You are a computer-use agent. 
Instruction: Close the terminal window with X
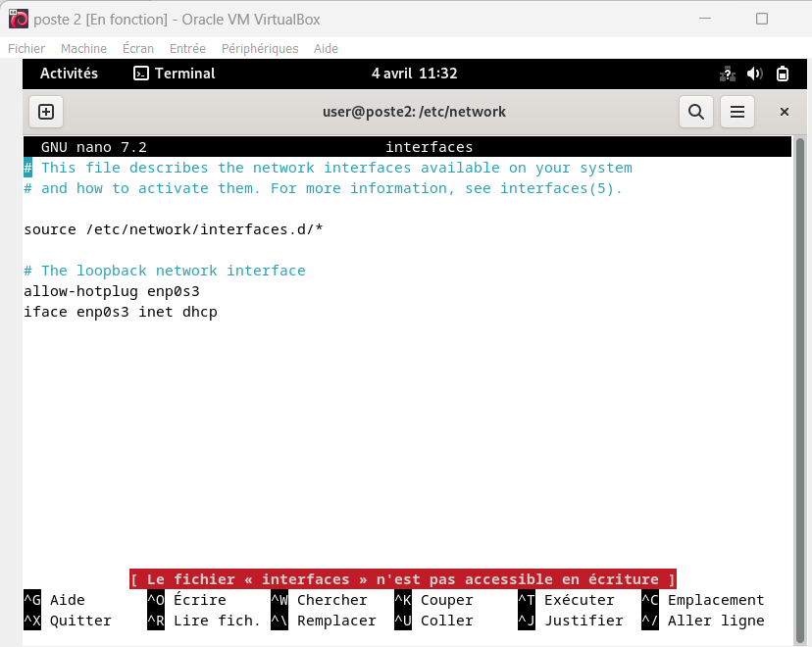click(785, 112)
